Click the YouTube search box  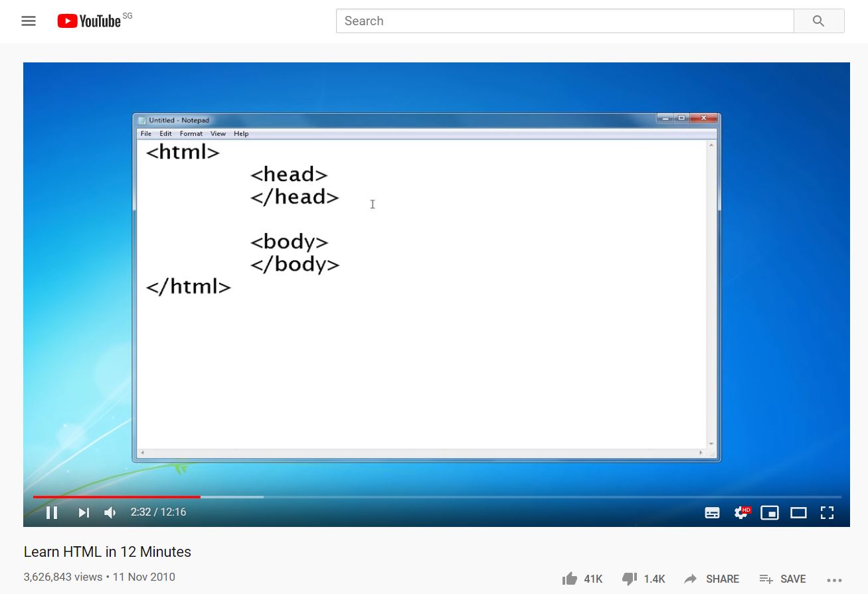(564, 21)
